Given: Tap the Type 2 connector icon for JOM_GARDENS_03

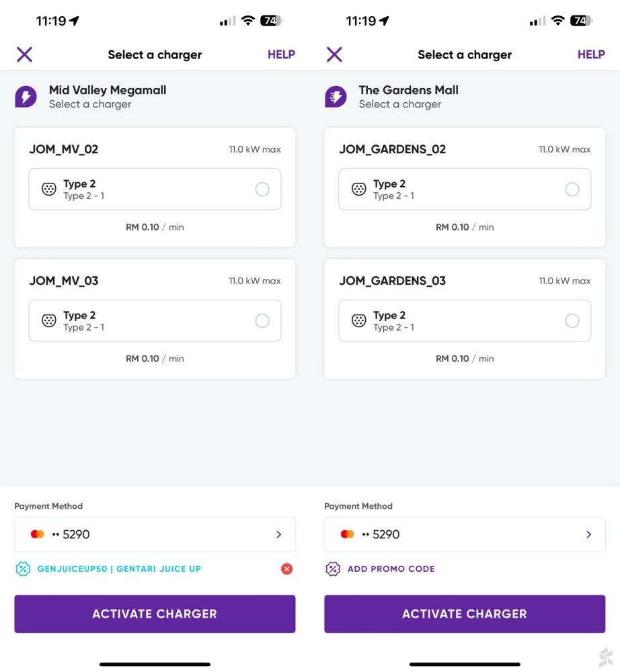Looking at the screenshot, I should pos(359,321).
